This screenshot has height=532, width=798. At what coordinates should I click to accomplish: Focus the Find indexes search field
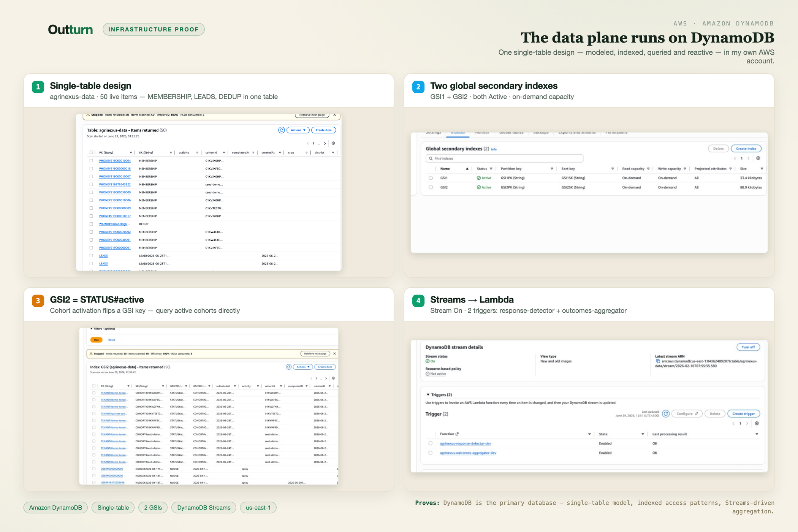click(504, 158)
